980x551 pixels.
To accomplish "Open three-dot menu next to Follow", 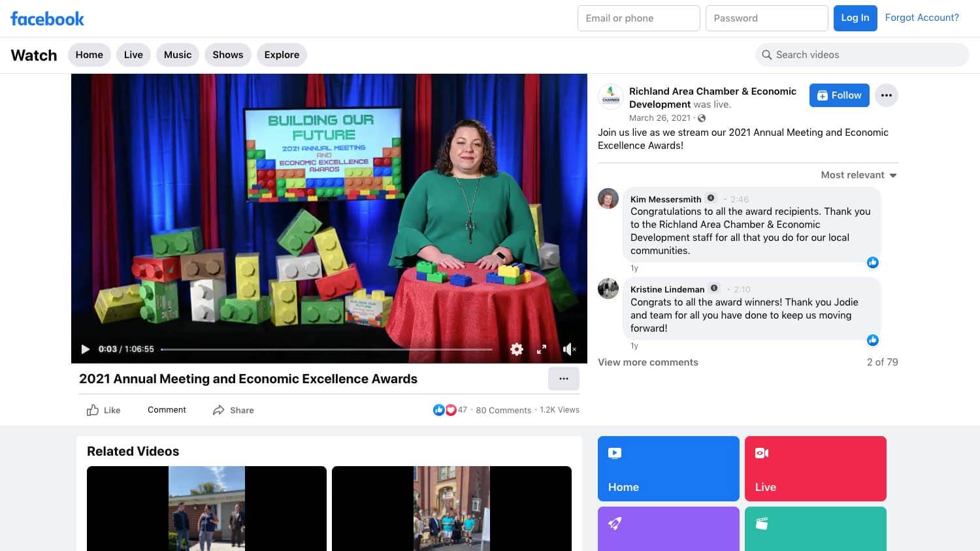I will 886,95.
